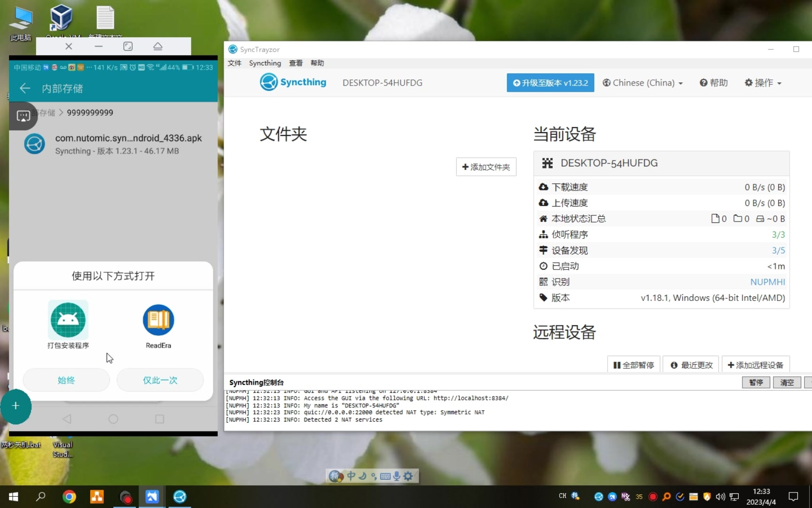Open the 查看 menu
Image resolution: width=812 pixels, height=508 pixels.
[x=296, y=63]
